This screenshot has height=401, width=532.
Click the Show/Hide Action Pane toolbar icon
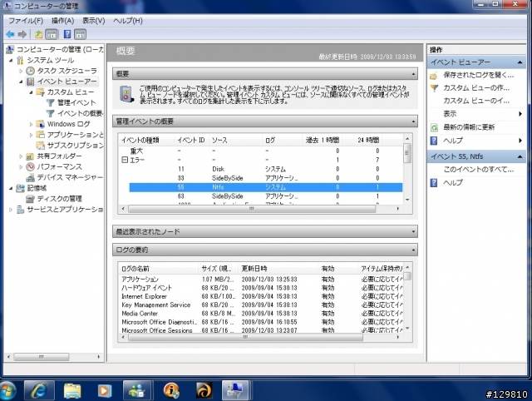pos(80,34)
